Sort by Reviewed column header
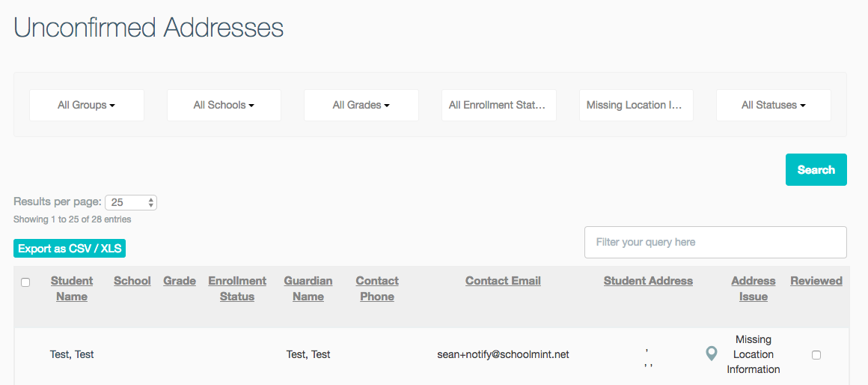Viewport: 868px width, 385px height. click(x=816, y=281)
